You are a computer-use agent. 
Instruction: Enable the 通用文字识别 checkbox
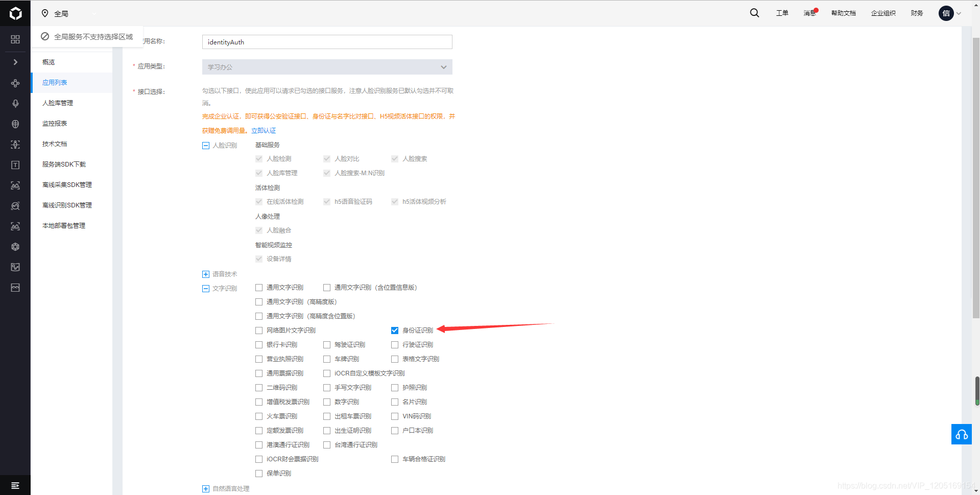[x=259, y=287]
